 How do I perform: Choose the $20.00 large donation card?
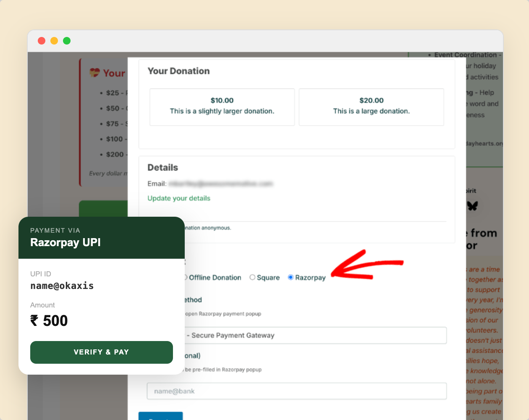pos(371,107)
